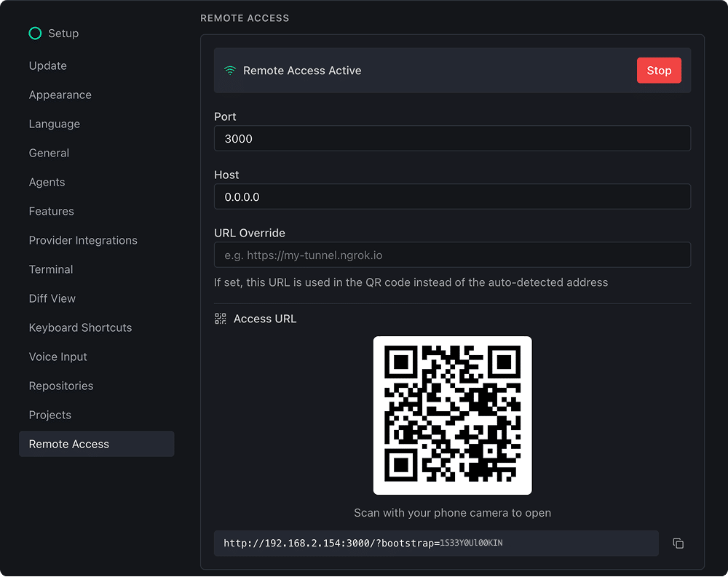The height and width of the screenshot is (577, 728).
Task: Click the QR icon beside Access URL
Action: 220,319
